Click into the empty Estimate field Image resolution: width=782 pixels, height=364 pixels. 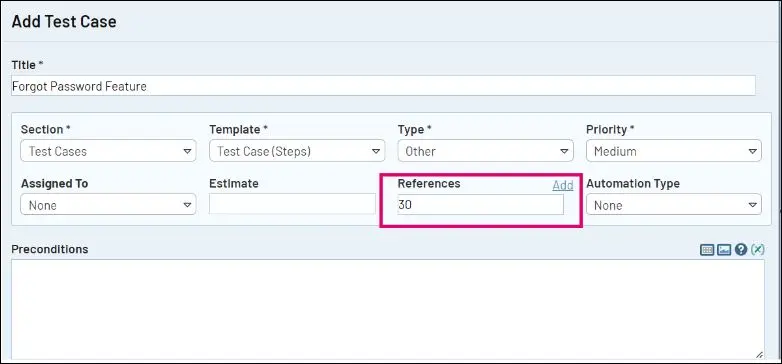click(292, 204)
